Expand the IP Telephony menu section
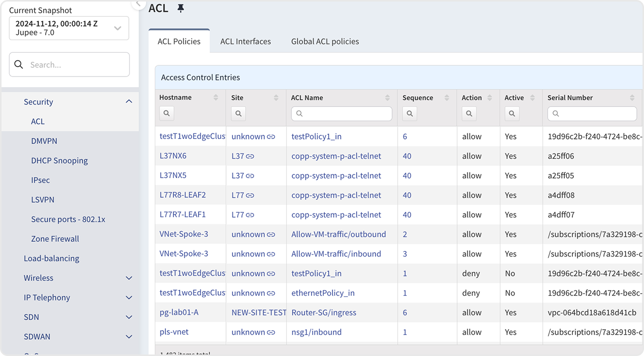The image size is (644, 356). click(x=129, y=298)
